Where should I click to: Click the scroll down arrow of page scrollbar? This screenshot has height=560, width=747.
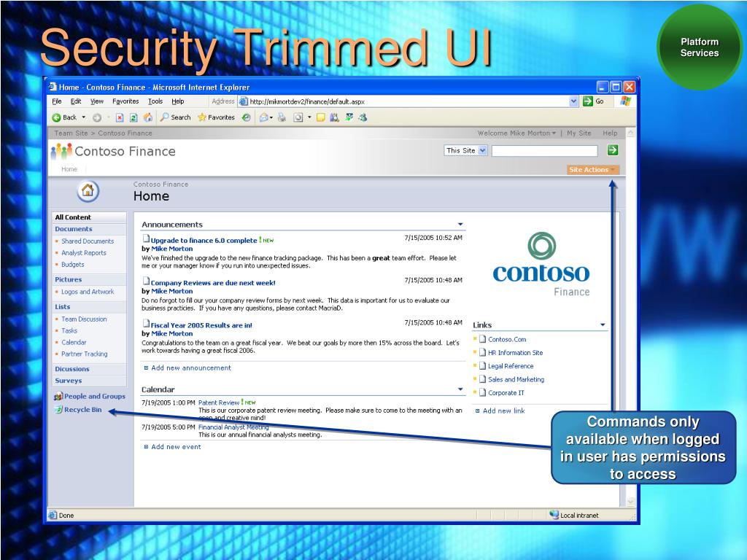coord(631,502)
